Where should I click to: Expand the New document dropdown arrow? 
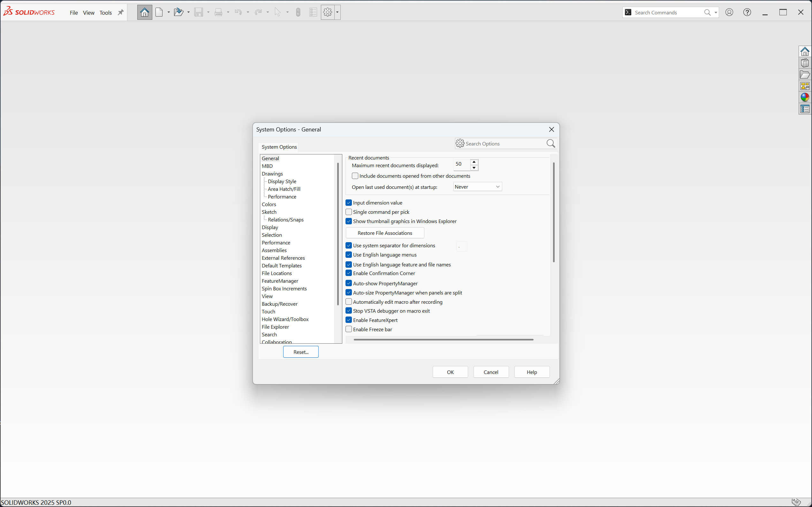click(x=169, y=12)
